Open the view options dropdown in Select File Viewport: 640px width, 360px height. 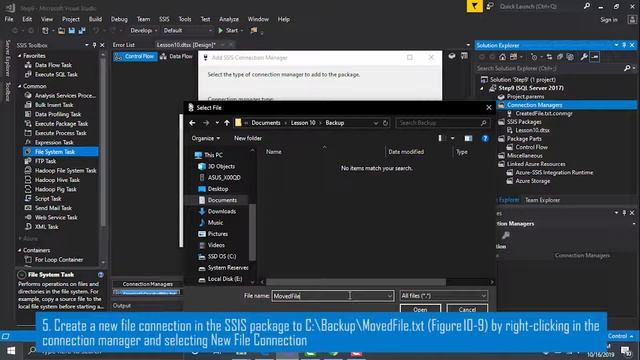[x=453, y=138]
